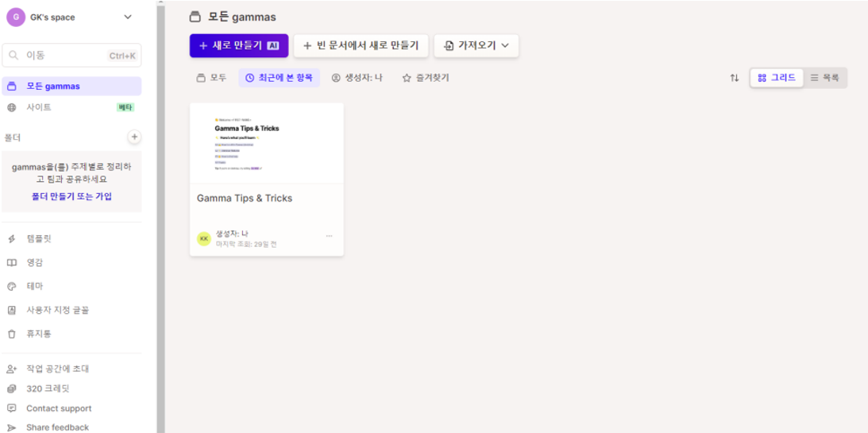
Task: Click the KK creator avatar
Action: tap(204, 238)
